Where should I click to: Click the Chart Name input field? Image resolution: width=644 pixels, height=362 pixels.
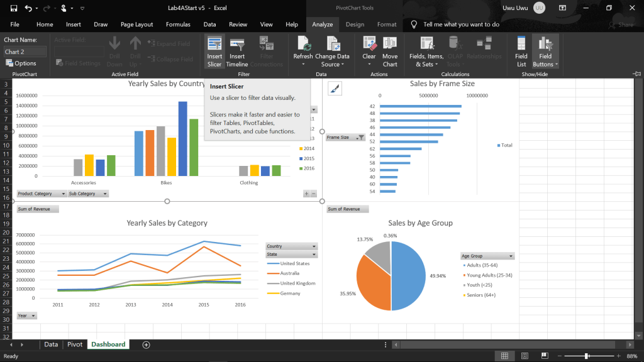[x=25, y=52]
